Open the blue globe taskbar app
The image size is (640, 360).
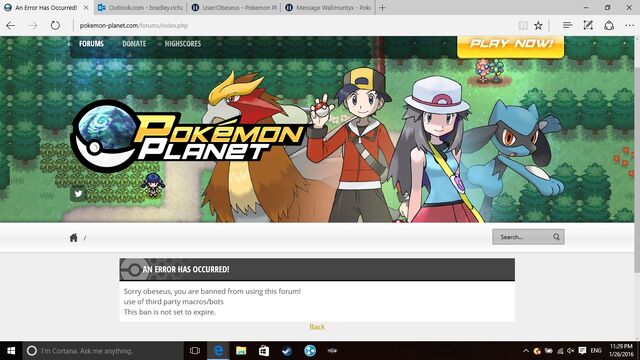click(310, 351)
